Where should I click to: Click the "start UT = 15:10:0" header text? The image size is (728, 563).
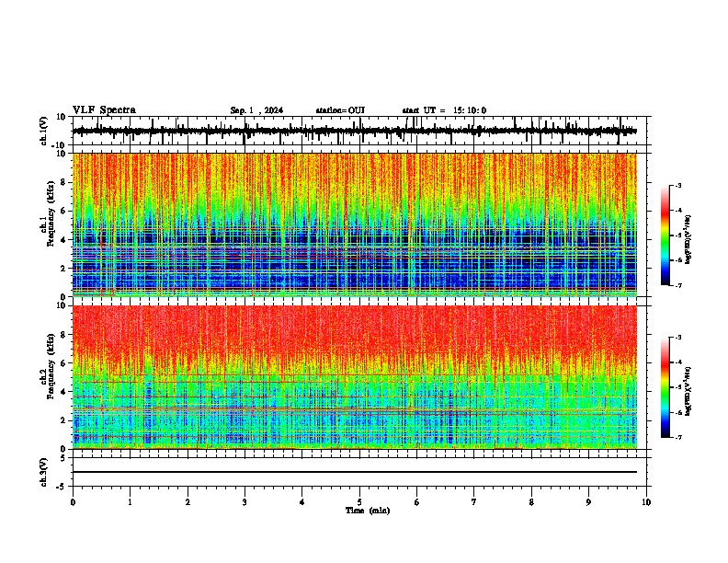pyautogui.click(x=444, y=110)
